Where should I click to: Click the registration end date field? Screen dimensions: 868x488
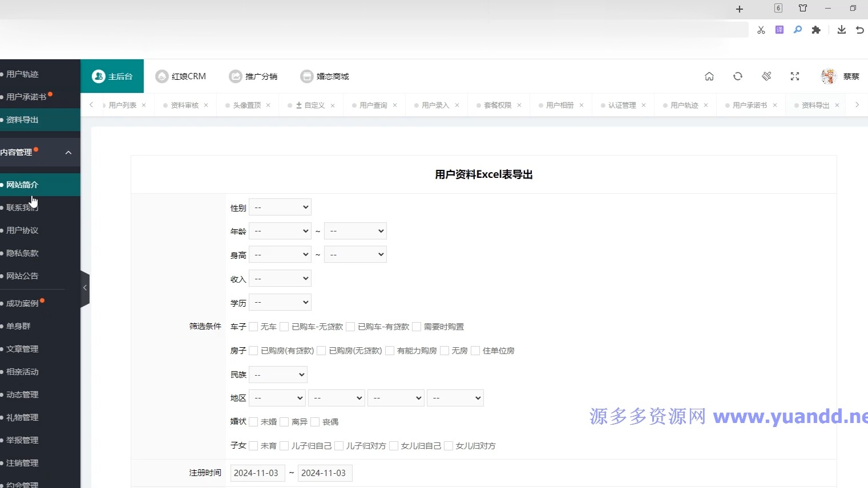[325, 473]
